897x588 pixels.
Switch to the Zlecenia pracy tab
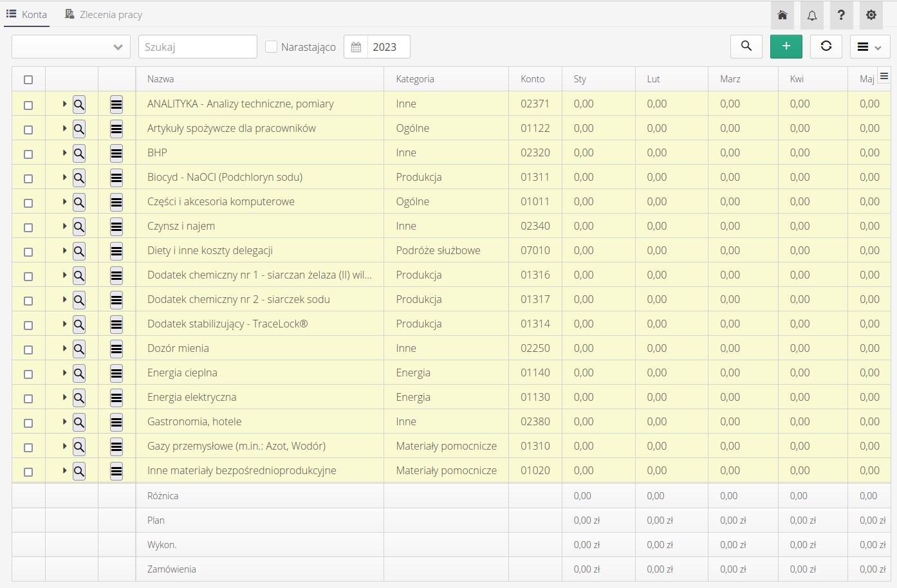(x=103, y=14)
